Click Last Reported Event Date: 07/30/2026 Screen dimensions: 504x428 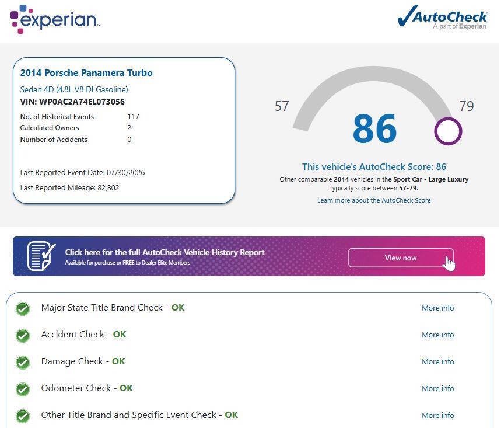pyautogui.click(x=82, y=172)
